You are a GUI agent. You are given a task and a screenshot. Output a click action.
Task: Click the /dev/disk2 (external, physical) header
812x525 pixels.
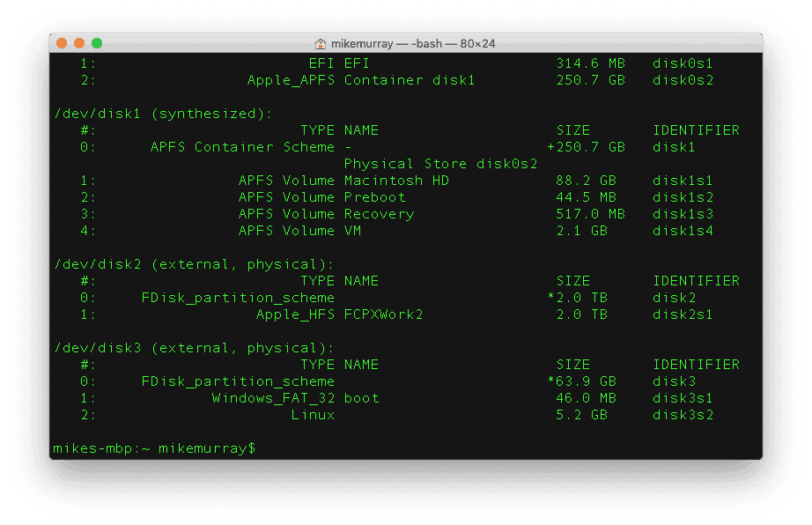pyautogui.click(x=195, y=264)
